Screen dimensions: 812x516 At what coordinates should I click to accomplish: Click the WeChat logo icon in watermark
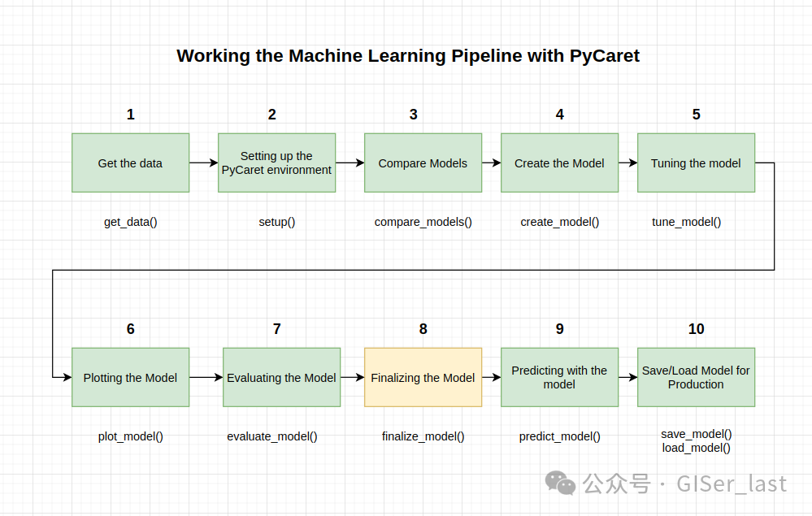560,483
